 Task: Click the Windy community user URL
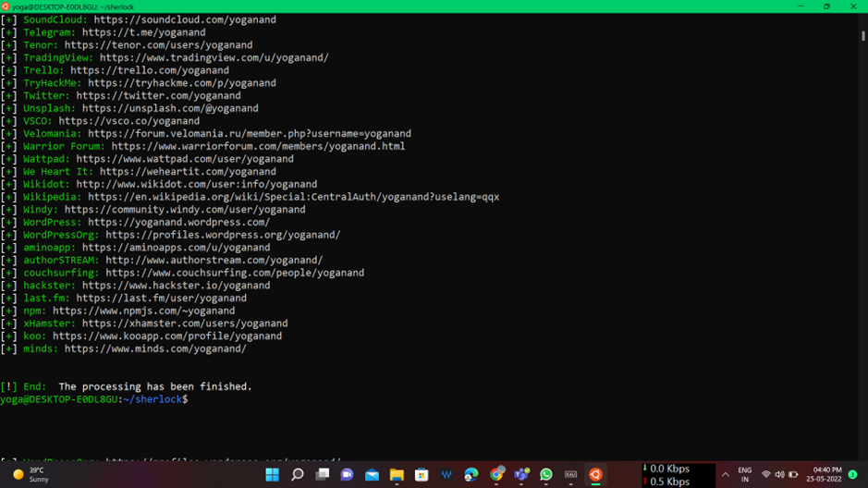(185, 210)
